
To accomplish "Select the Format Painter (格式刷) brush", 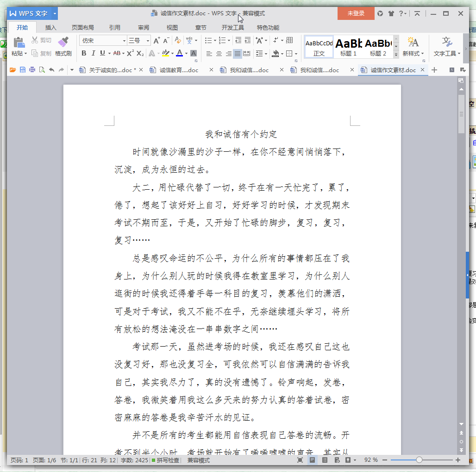I will 63,42.
